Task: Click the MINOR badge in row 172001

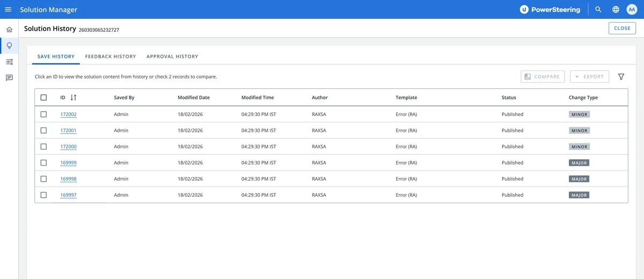Action: click(x=579, y=131)
